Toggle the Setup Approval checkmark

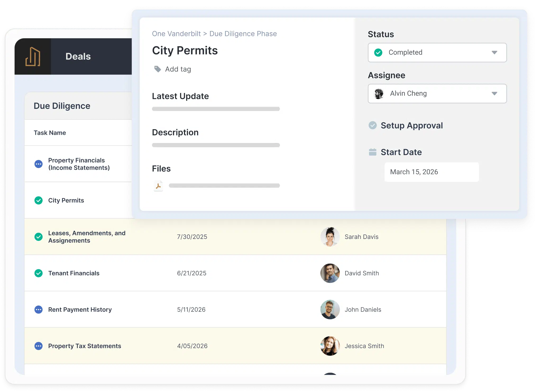coord(373,125)
